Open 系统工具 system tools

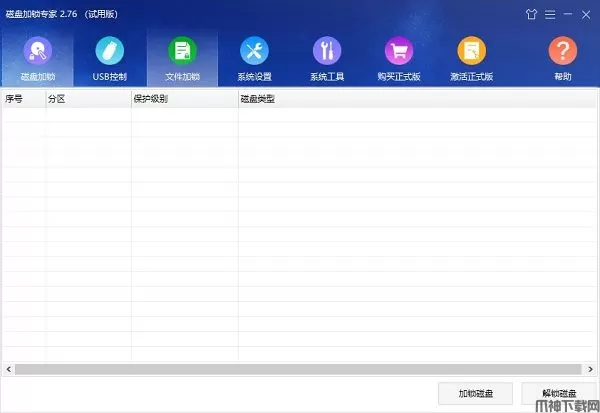click(327, 59)
